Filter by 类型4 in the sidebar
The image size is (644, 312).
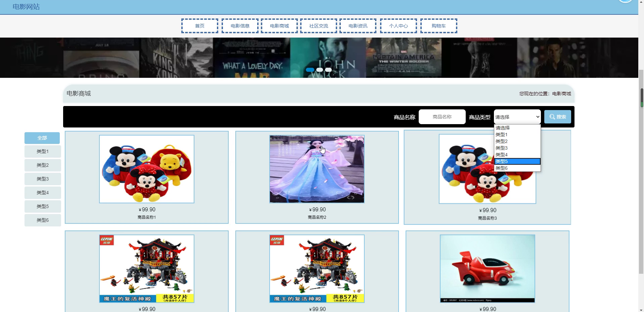coord(43,193)
